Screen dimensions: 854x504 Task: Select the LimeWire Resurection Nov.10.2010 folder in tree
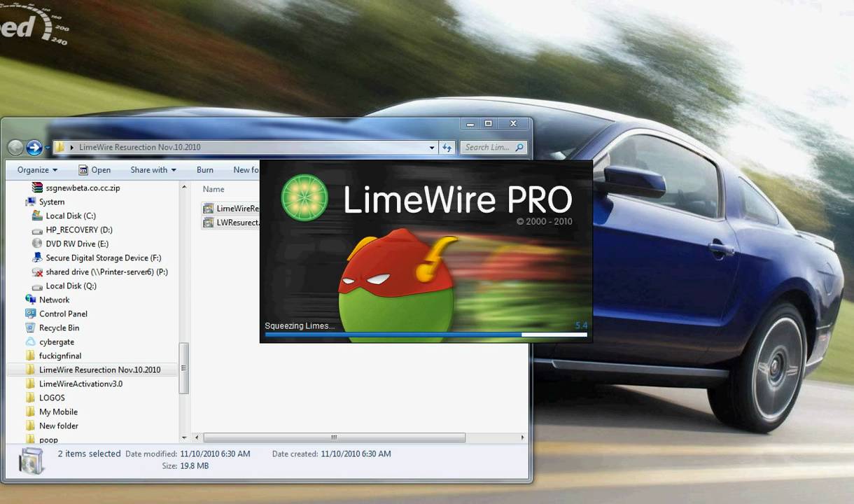(100, 370)
